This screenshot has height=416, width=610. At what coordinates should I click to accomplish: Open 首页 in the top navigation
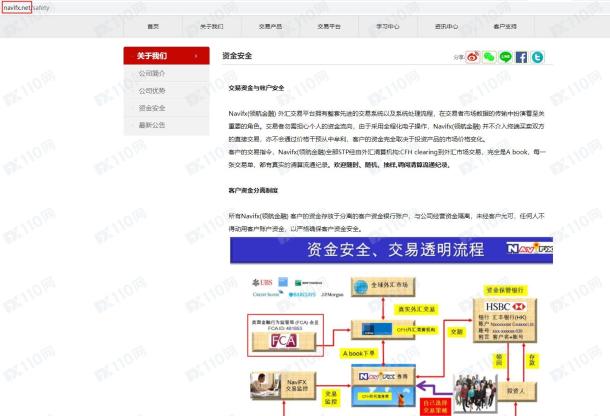pos(153,26)
